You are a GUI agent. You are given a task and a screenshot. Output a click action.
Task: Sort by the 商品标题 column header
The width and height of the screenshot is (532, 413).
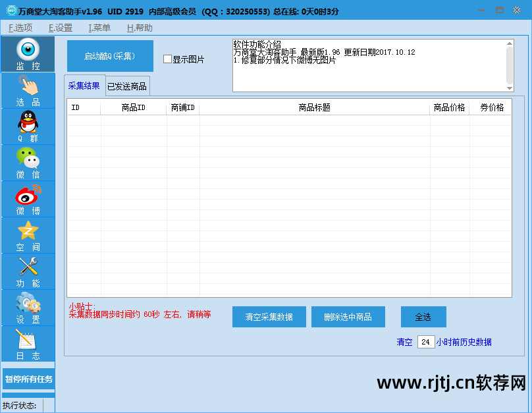tap(315, 107)
